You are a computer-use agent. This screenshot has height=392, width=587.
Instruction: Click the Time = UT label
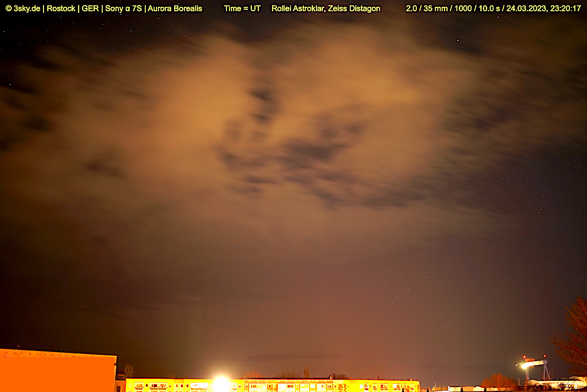[242, 9]
